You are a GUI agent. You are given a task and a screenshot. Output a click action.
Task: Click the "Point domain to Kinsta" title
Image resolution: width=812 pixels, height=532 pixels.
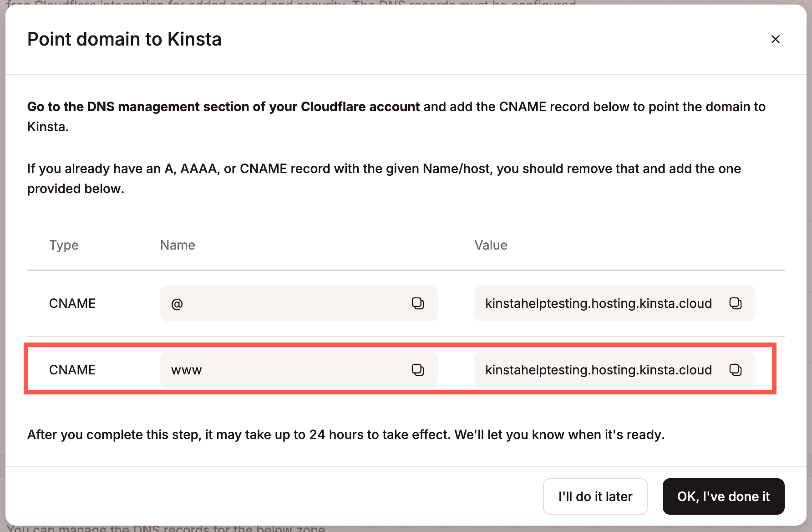124,39
